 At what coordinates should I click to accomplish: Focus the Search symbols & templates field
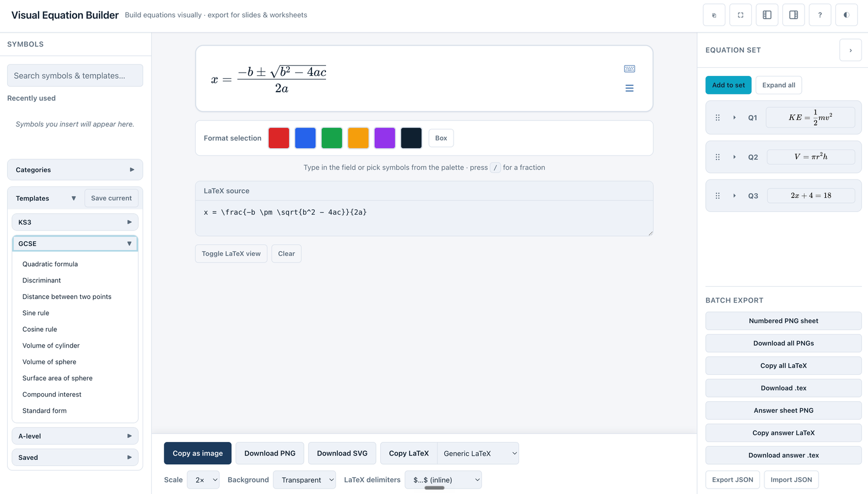coord(75,76)
